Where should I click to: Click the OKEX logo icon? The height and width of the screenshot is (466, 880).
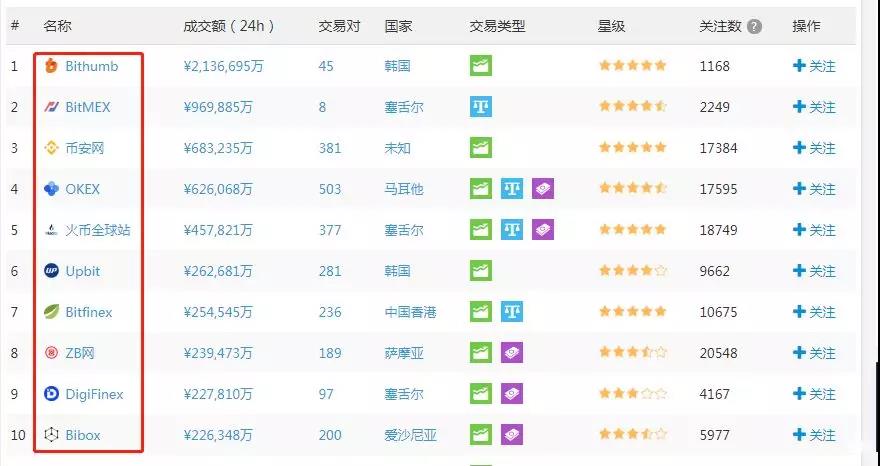tap(51, 189)
